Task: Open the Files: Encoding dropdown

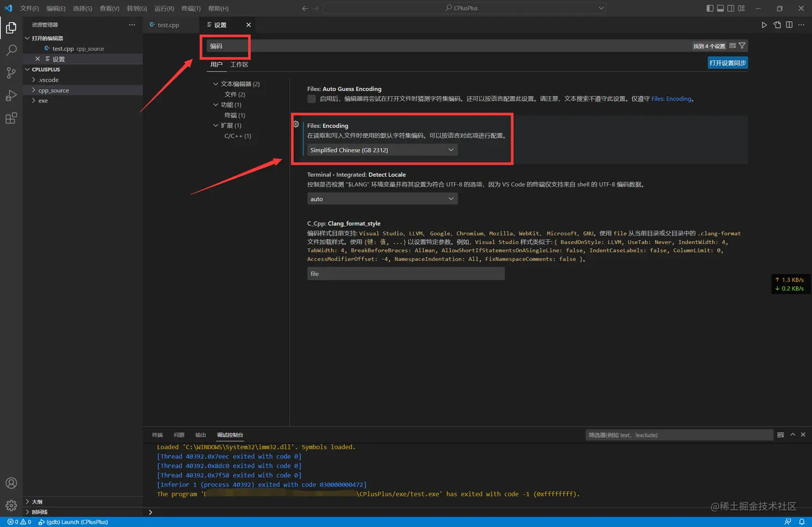Action: [382, 150]
